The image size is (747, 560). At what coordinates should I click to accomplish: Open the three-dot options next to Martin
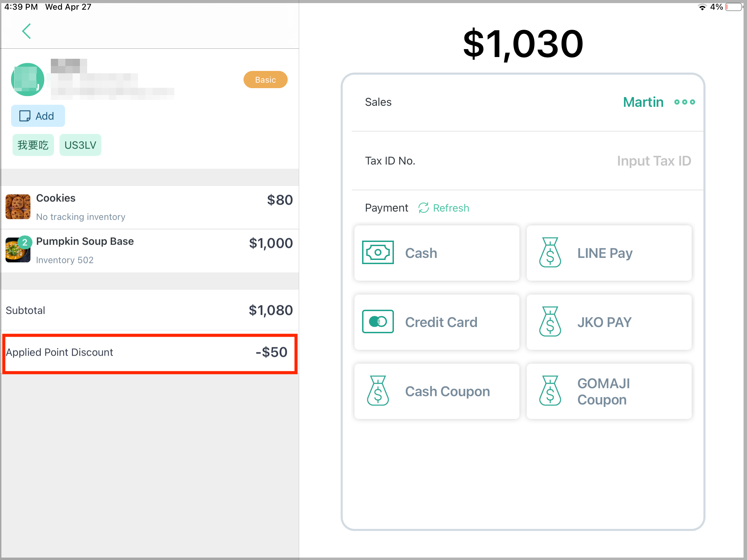[x=684, y=102]
